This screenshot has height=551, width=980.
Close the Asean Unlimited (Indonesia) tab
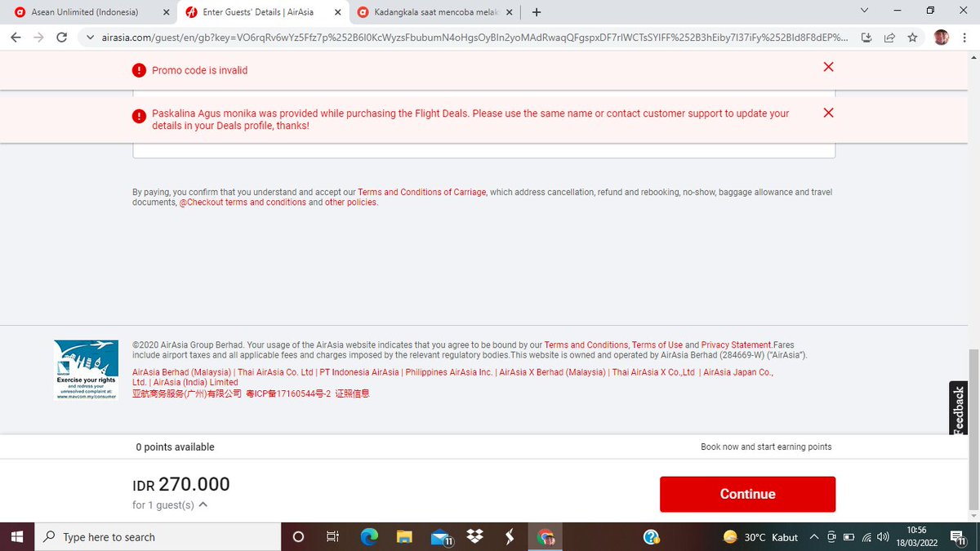tap(167, 12)
